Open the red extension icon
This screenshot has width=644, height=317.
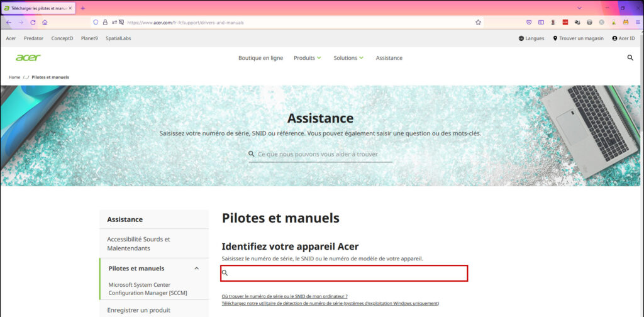coord(565,23)
